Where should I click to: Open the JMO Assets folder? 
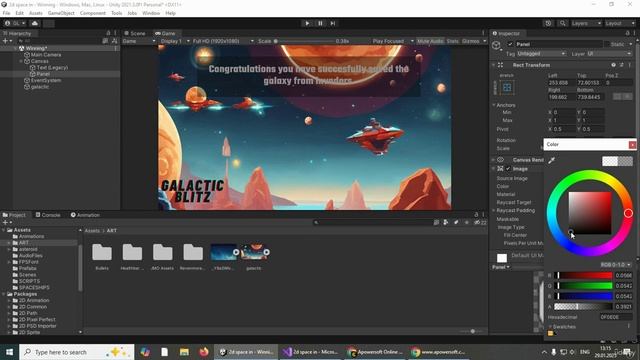(x=162, y=257)
